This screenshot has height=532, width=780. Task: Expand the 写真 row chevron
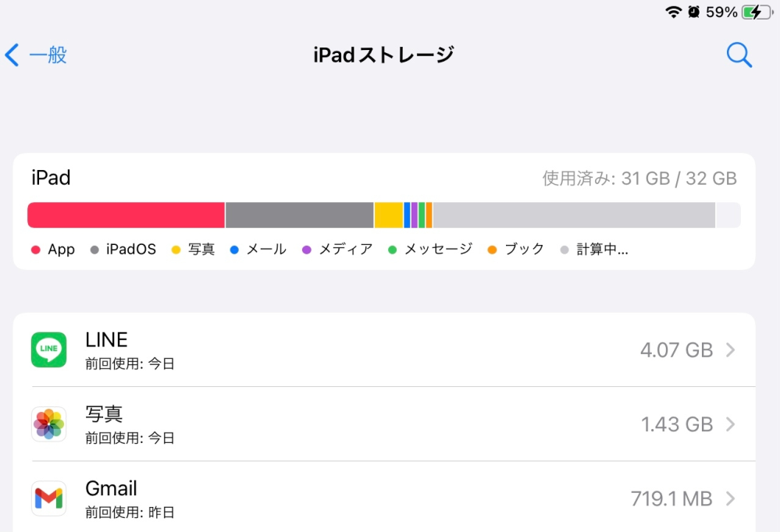pos(731,424)
